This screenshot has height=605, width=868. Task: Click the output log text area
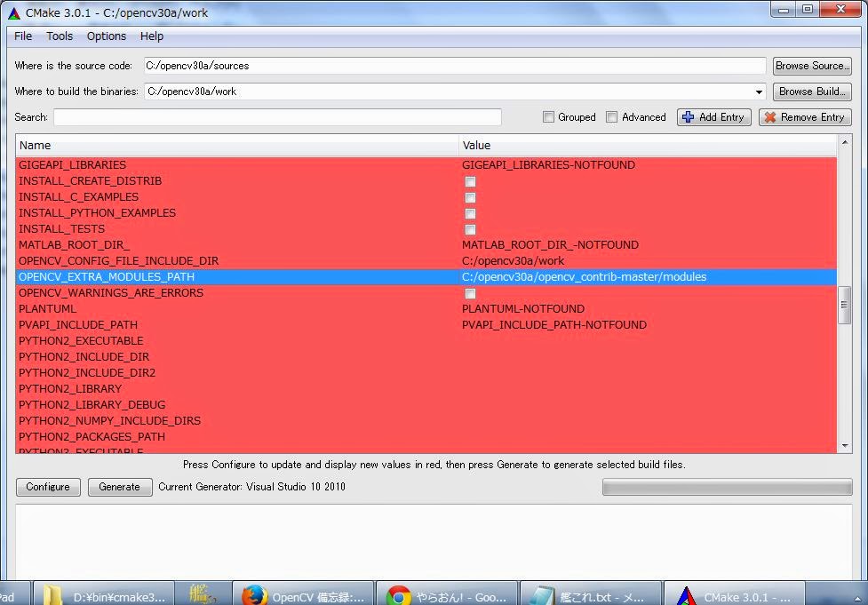coord(434,543)
